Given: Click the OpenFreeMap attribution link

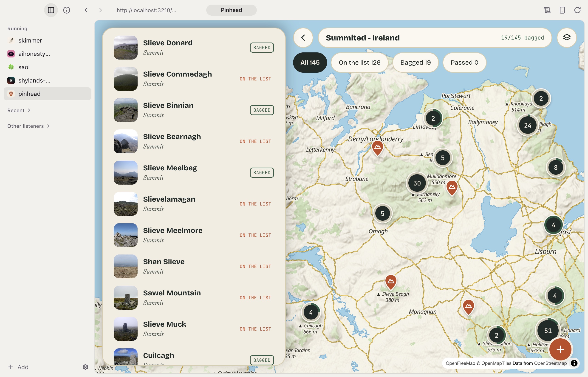Looking at the screenshot, I should [460, 363].
